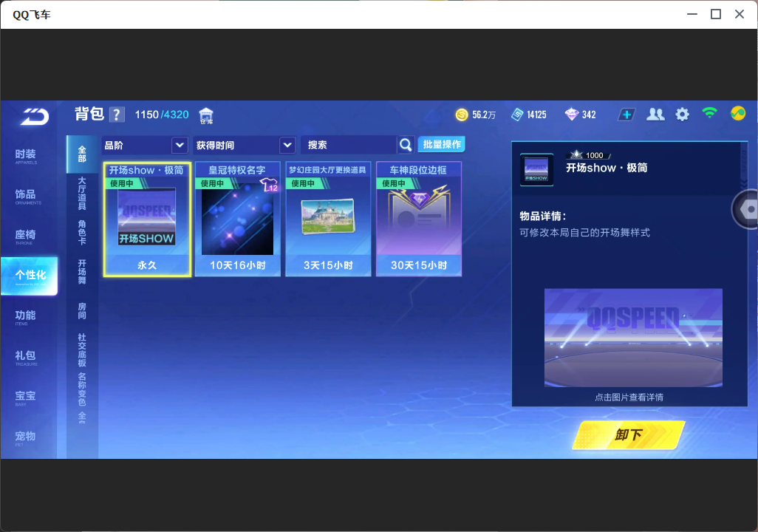Click the 1000 score badge

[589, 155]
